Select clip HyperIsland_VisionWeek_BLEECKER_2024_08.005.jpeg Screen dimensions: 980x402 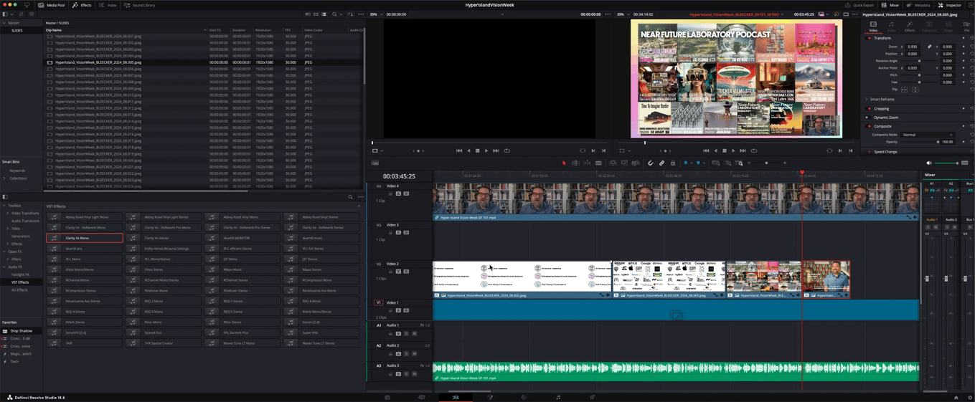pos(98,62)
